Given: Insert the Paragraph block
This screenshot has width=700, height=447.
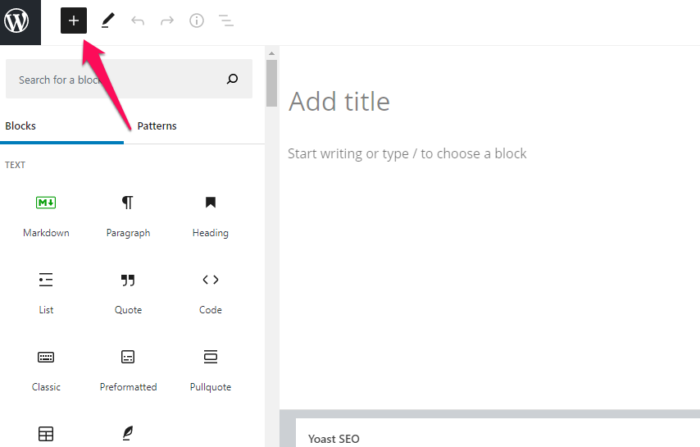Looking at the screenshot, I should [x=128, y=215].
